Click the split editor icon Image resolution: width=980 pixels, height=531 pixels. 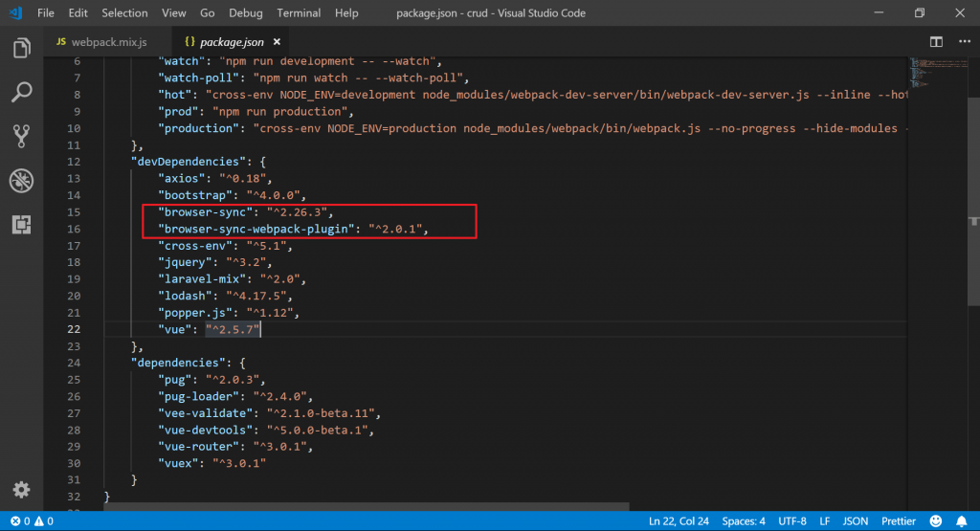pos(936,42)
